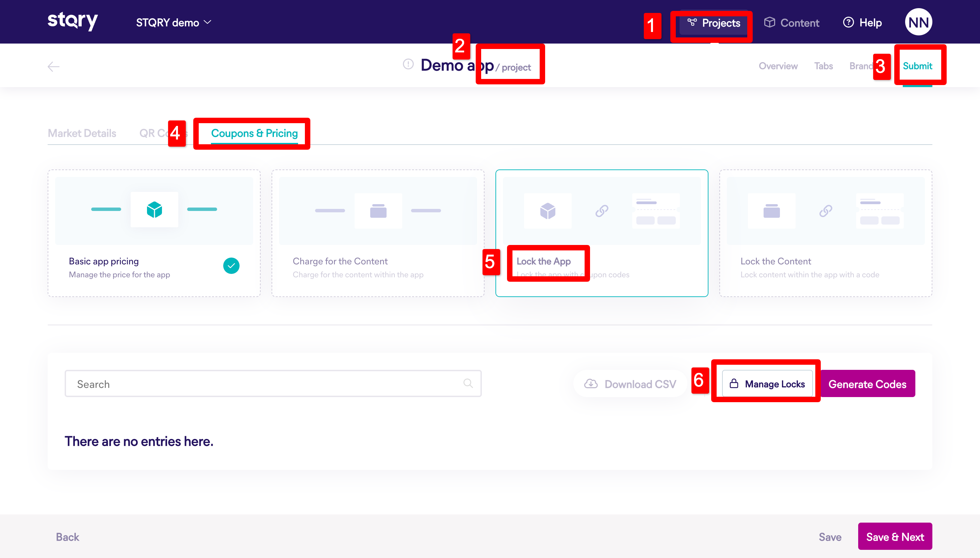Image resolution: width=980 pixels, height=558 pixels.
Task: Click the Help question mark icon
Action: click(848, 22)
